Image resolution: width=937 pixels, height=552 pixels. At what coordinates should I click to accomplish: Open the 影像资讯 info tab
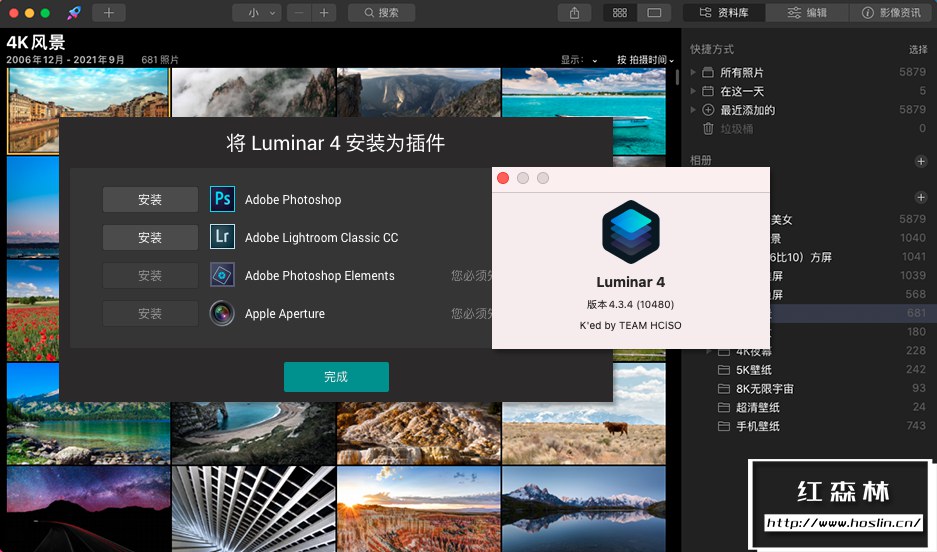[x=890, y=13]
